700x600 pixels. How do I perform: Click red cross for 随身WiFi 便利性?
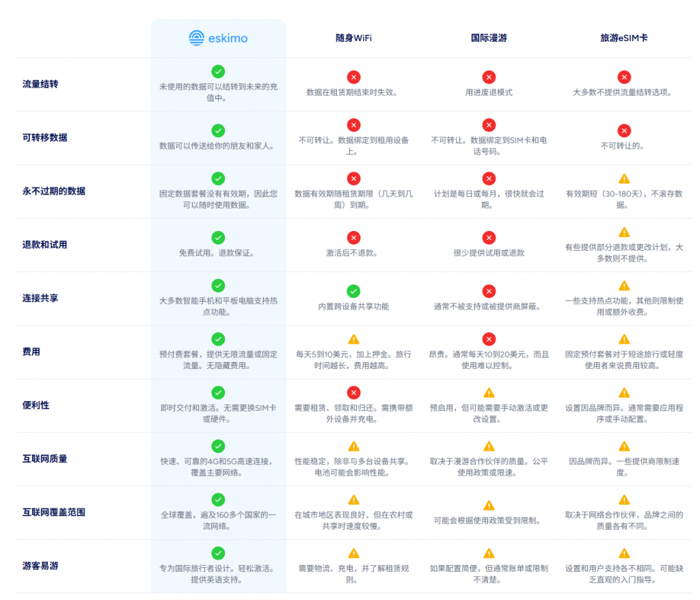tap(353, 393)
